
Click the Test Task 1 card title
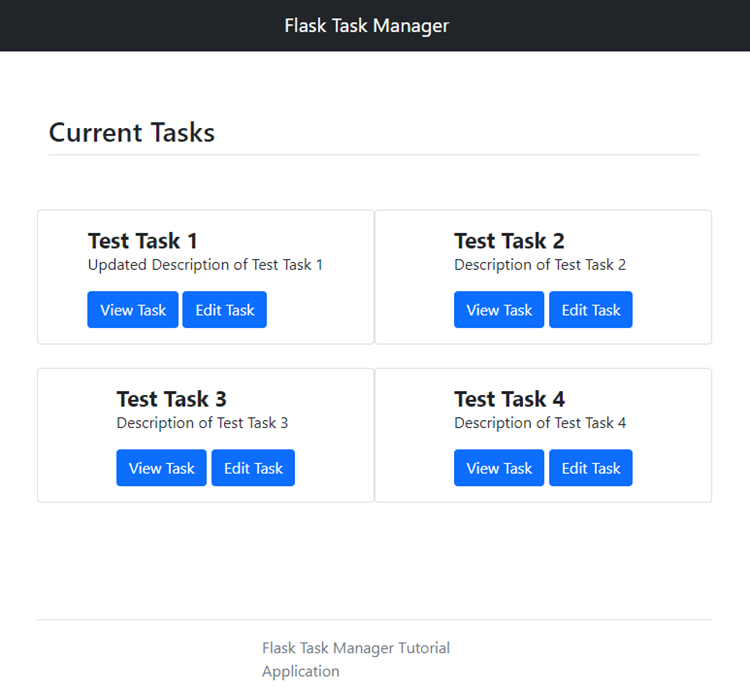(x=143, y=241)
